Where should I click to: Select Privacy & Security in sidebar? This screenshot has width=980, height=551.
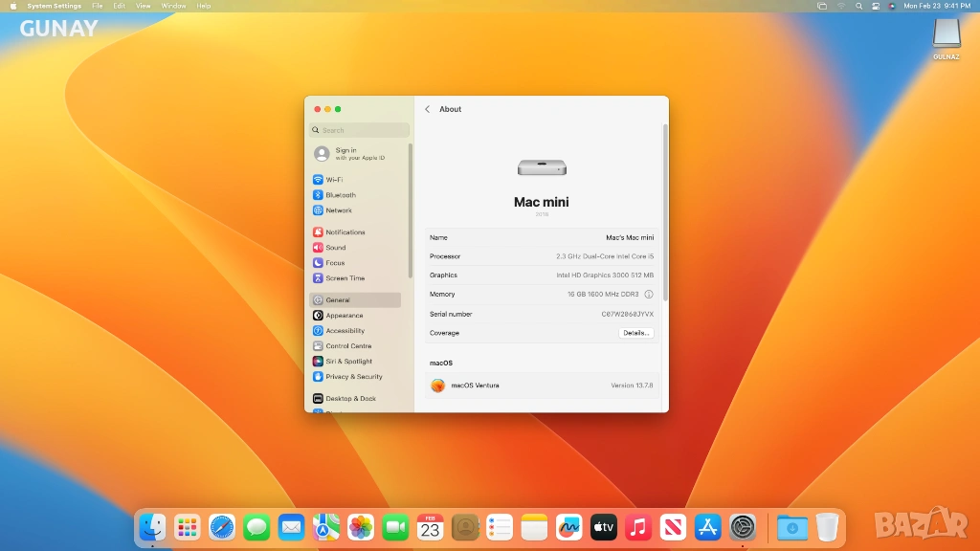click(x=353, y=377)
